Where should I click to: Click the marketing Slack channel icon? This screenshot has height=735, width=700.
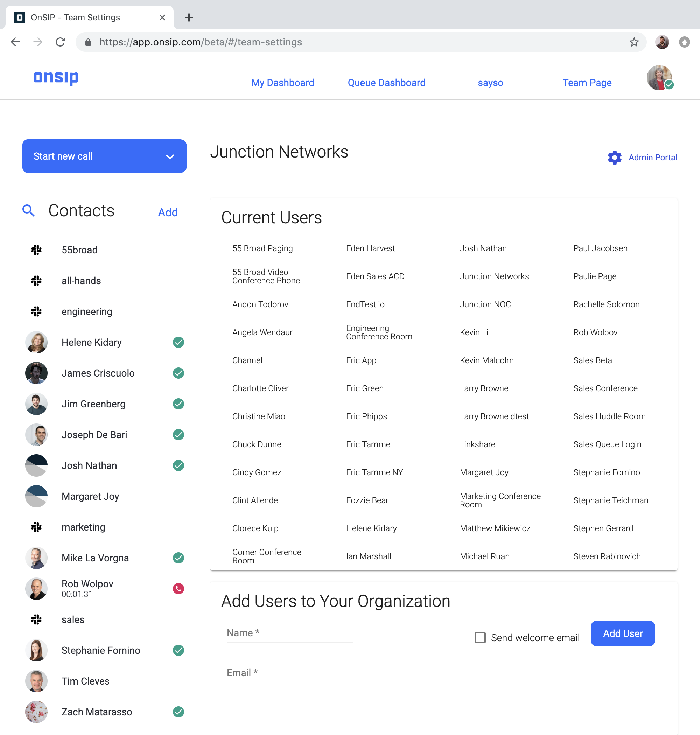pos(36,527)
